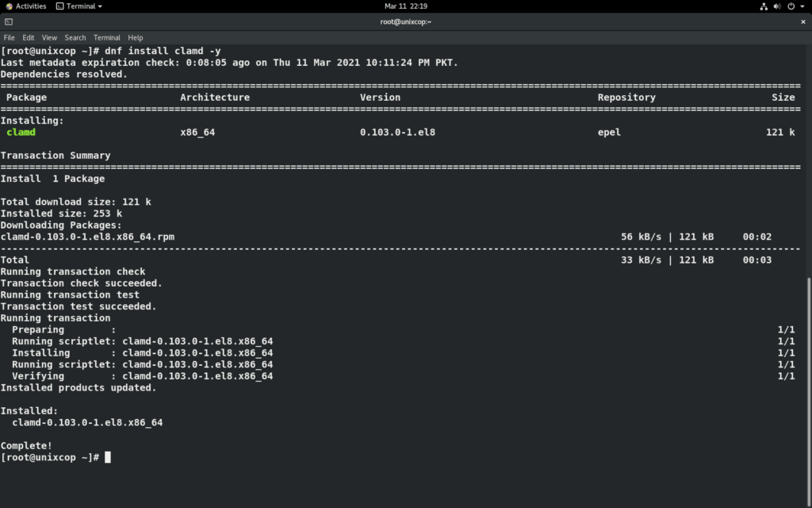The height and width of the screenshot is (508, 812).
Task: Click the 'Complete!' message
Action: click(x=26, y=446)
